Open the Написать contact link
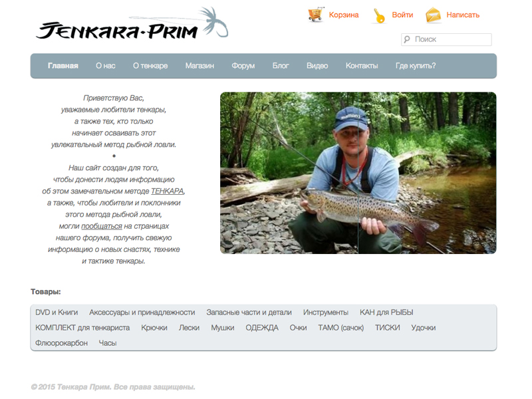Viewport: 532px width, 399px height. point(463,15)
